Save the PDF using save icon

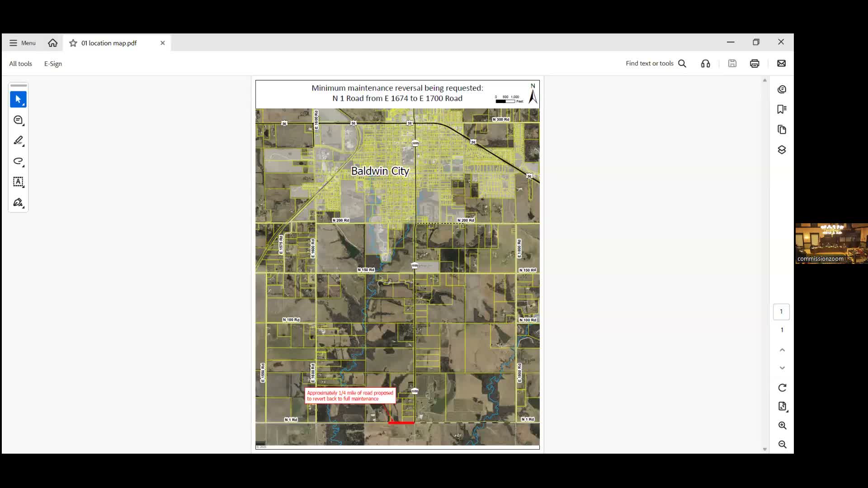pyautogui.click(x=732, y=63)
